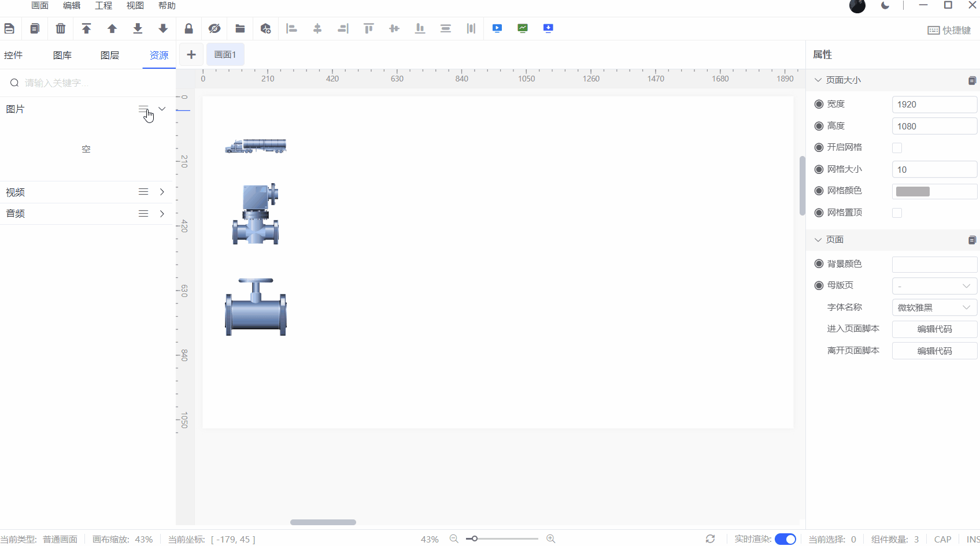Click the folder group icon
This screenshot has height=546, width=980.
[x=240, y=28]
